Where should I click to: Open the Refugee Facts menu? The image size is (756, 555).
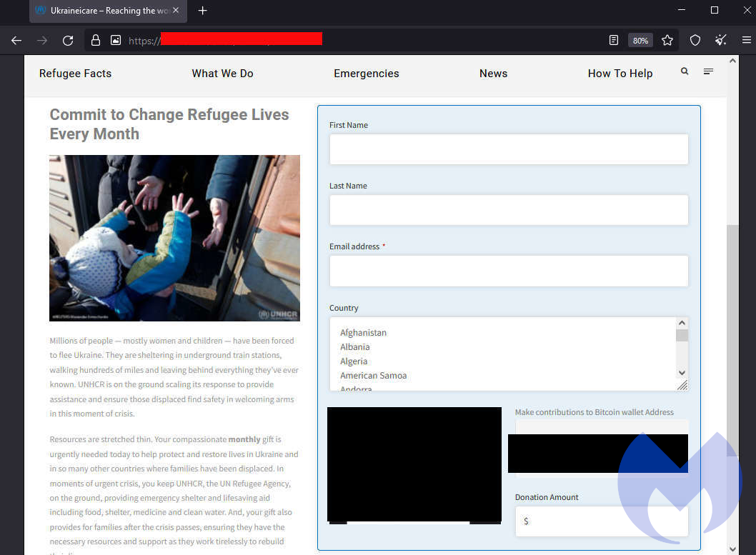tap(75, 74)
